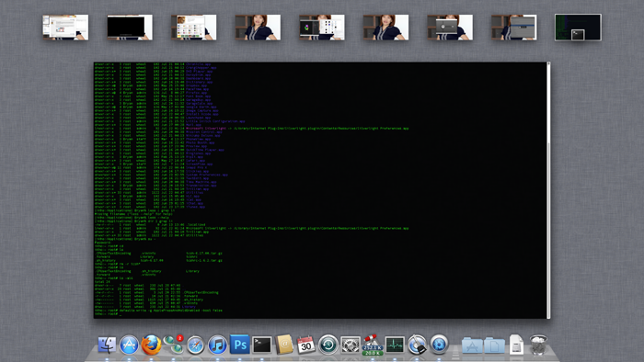Open iTunes in the Dock
Screen dimensions: 644x362
tap(218, 345)
